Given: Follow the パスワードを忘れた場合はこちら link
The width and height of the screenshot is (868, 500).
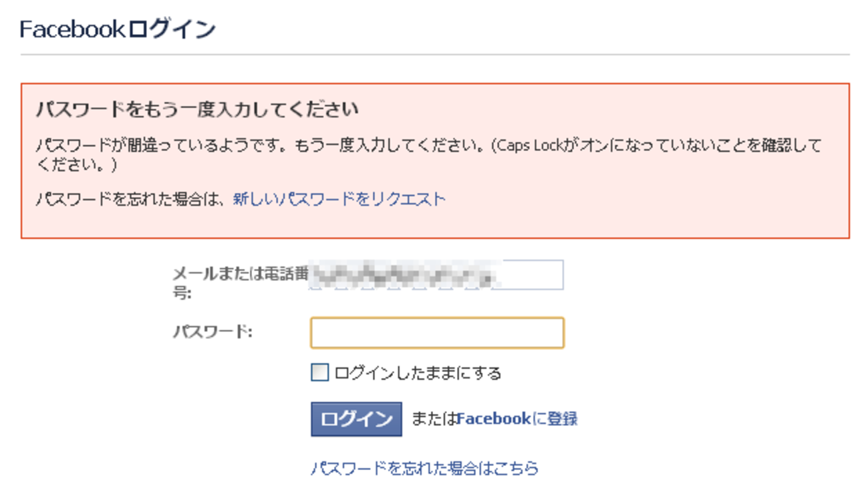Looking at the screenshot, I should pos(424,469).
